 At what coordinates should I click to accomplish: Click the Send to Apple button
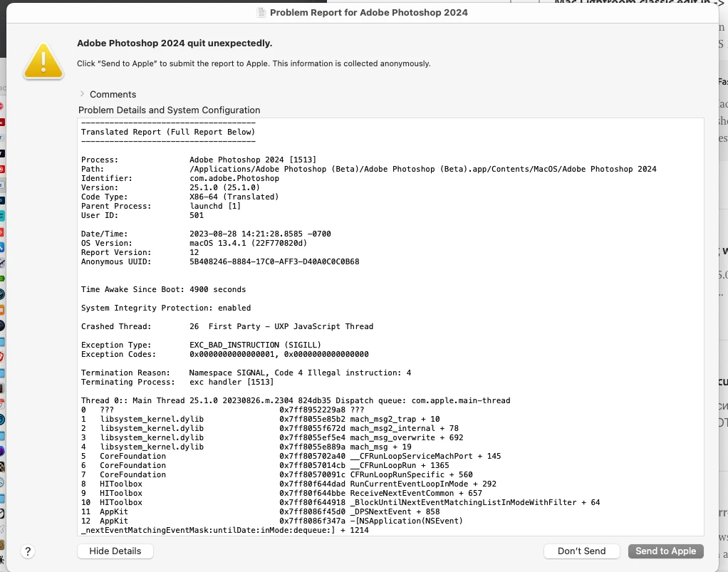[666, 551]
